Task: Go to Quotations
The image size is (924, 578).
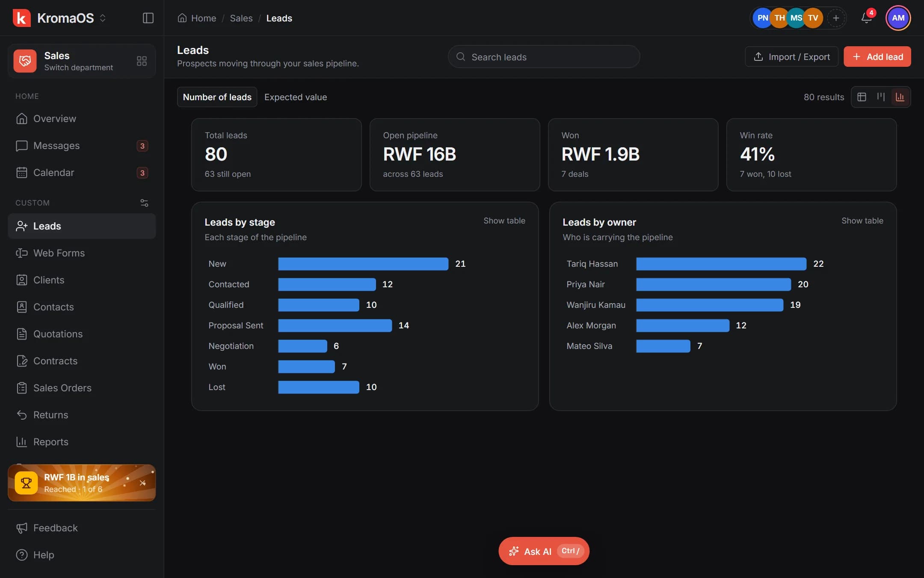Action: coord(82,334)
